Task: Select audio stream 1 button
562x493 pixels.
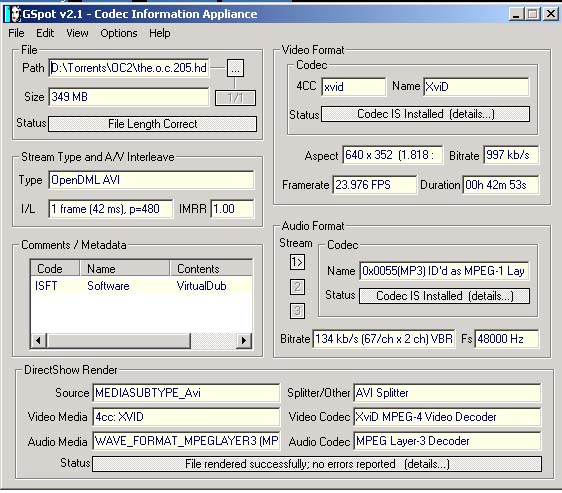Action: pyautogui.click(x=297, y=262)
